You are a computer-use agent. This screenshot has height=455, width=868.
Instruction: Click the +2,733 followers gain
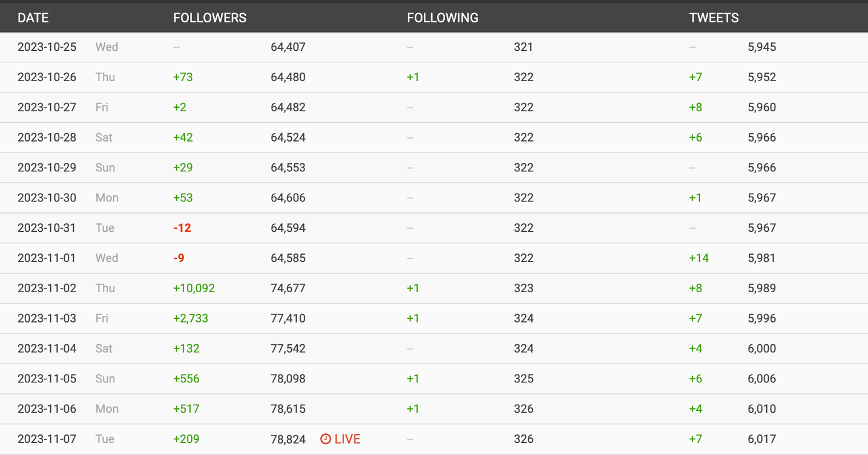pyautogui.click(x=191, y=318)
